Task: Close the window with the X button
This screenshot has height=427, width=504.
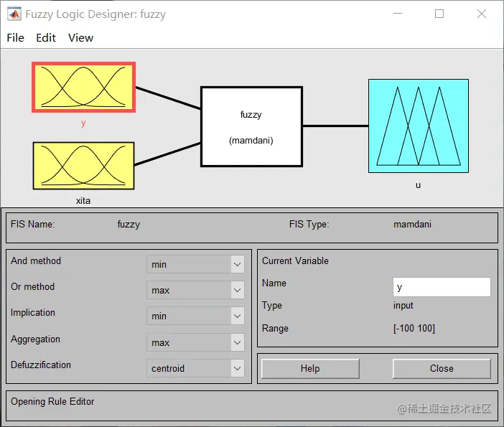Action: pyautogui.click(x=482, y=14)
